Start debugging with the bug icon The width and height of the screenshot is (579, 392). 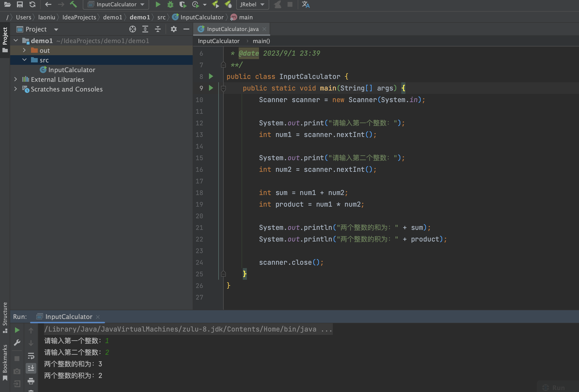170,4
